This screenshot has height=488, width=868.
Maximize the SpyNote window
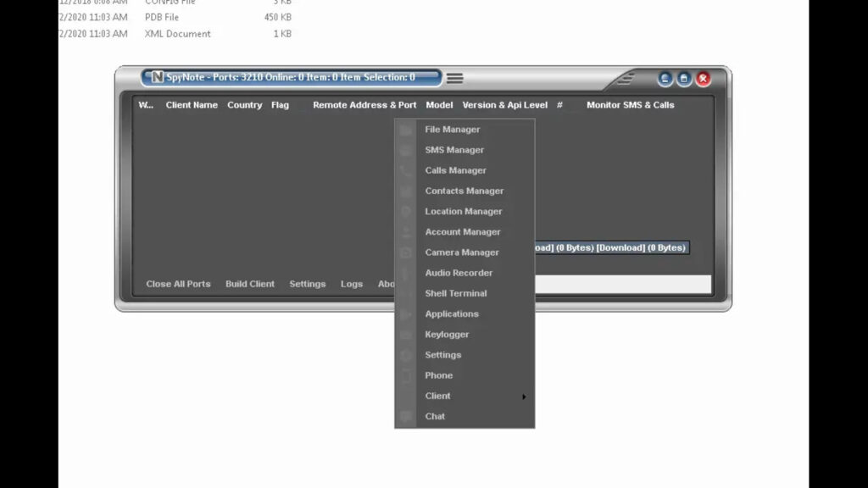(x=684, y=79)
